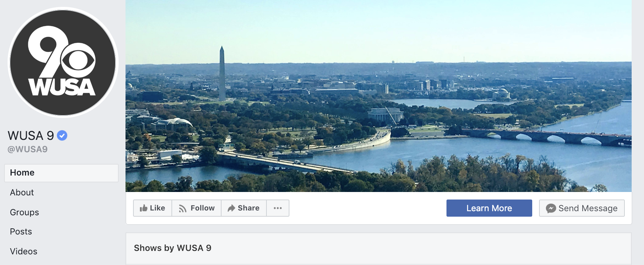Open the three-dots more options menu
The height and width of the screenshot is (265, 644).
[278, 208]
